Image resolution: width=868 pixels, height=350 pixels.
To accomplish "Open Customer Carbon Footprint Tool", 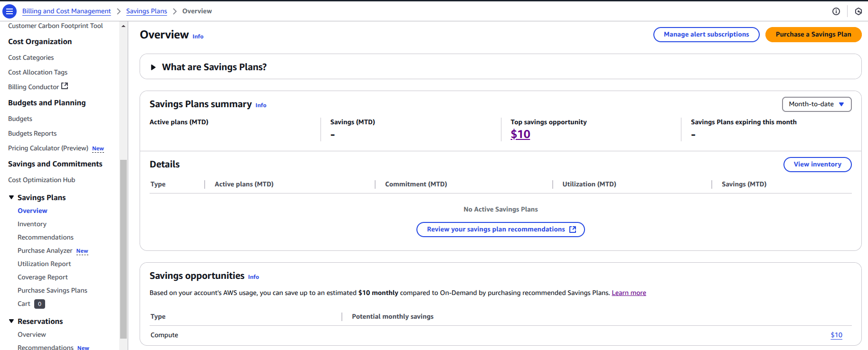I will (x=56, y=26).
